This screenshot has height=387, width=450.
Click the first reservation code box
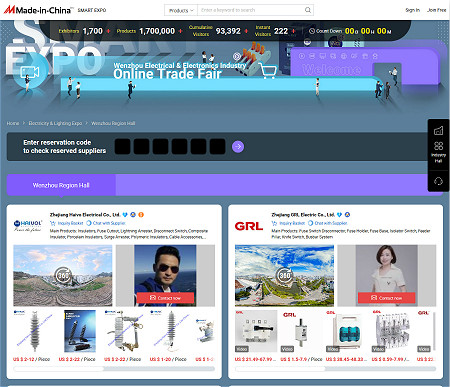[x=122, y=146]
